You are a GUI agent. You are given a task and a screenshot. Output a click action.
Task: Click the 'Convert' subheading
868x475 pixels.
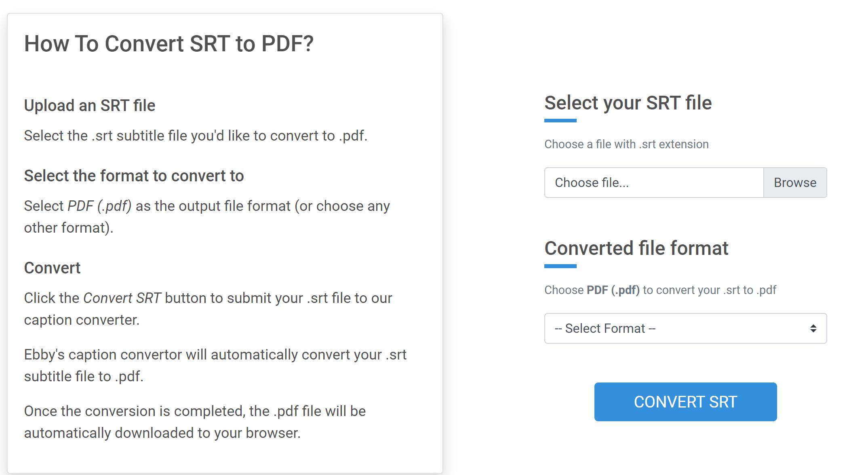52,268
